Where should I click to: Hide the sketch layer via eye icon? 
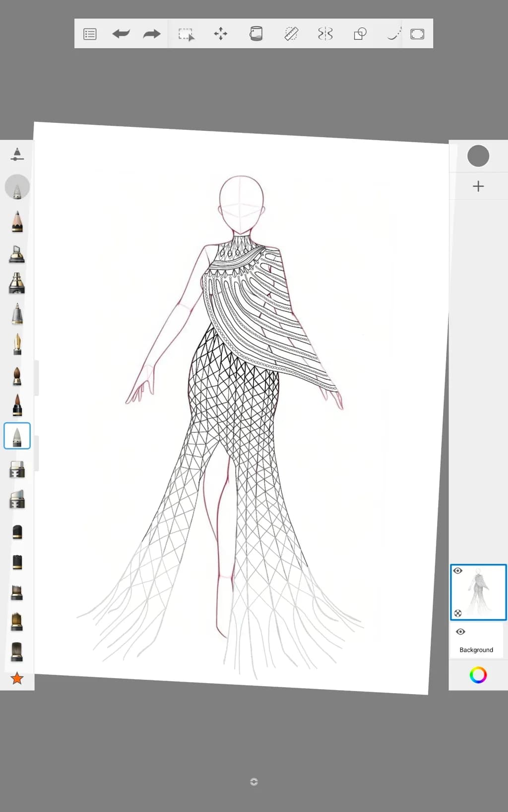pyautogui.click(x=458, y=571)
